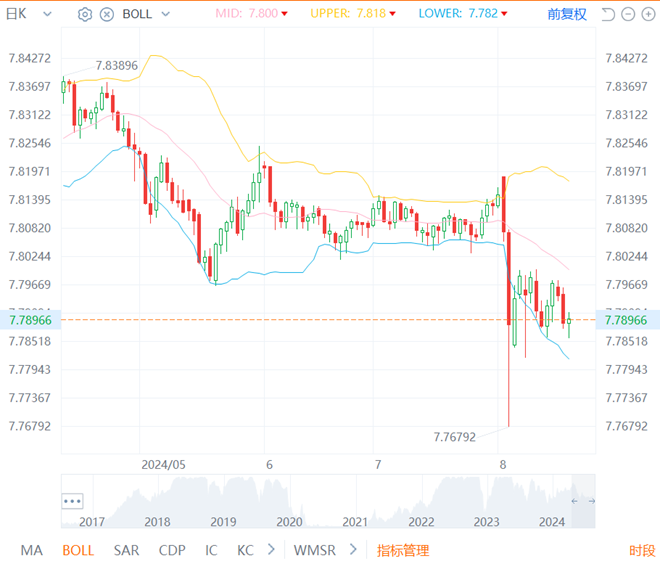This screenshot has width=660, height=569.
Task: Toggle the 前复权 adjustment option
Action: (567, 15)
